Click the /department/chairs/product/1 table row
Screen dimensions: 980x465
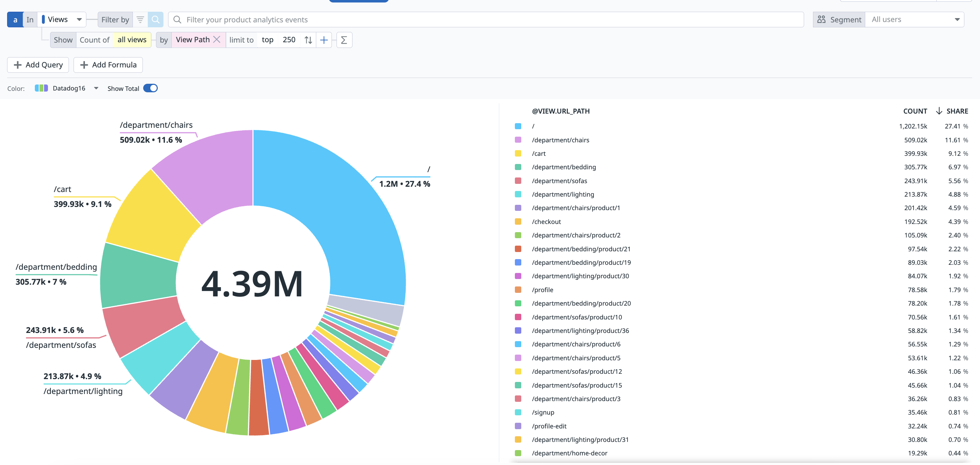pos(741,208)
